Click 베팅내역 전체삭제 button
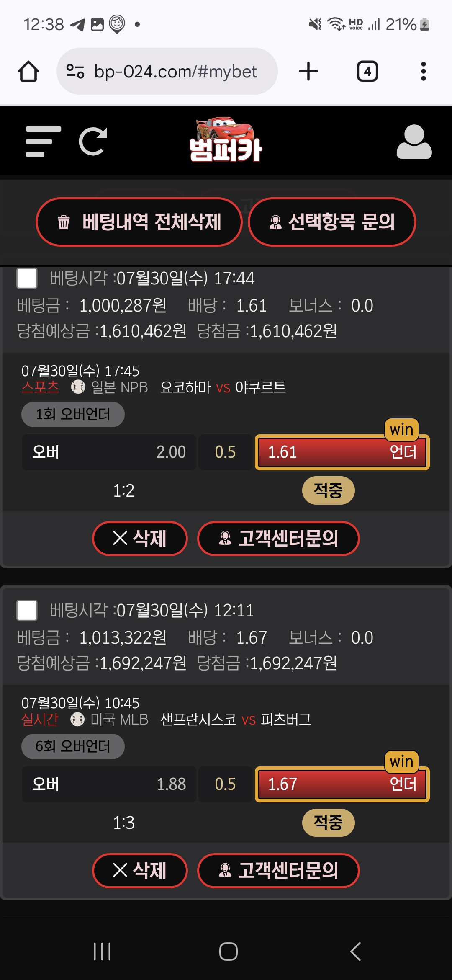Image resolution: width=452 pixels, height=980 pixels. point(139,222)
